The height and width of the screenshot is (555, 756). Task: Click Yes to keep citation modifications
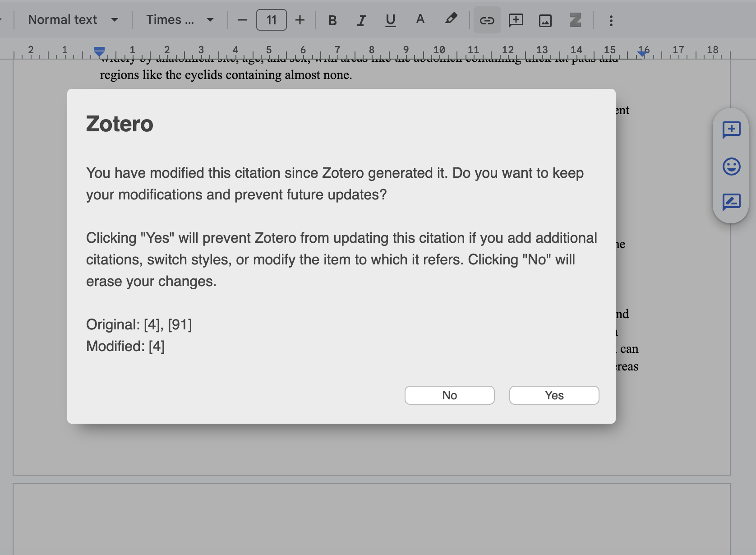[x=554, y=395]
